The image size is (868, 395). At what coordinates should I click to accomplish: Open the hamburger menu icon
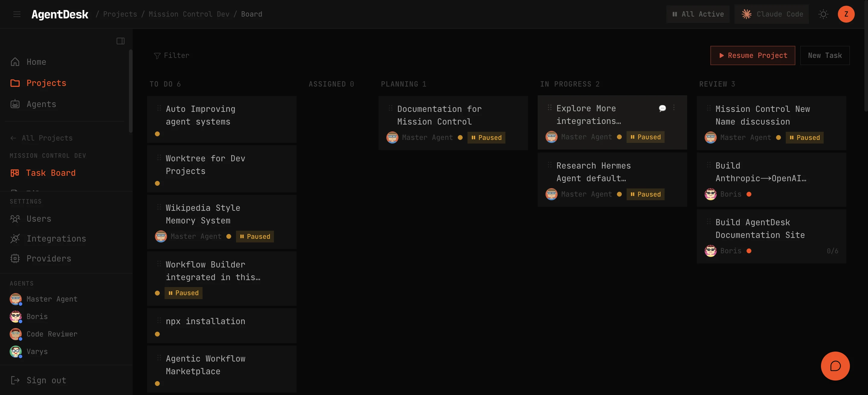click(x=17, y=14)
